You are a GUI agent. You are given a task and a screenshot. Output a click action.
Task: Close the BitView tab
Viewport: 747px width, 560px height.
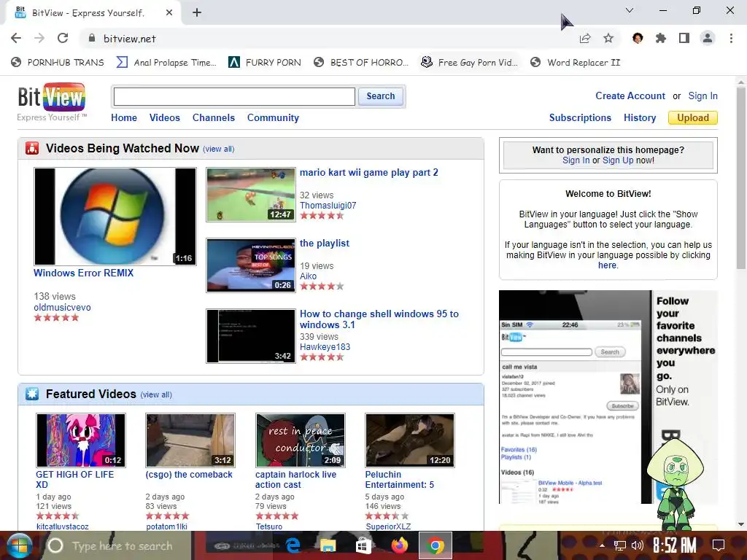click(169, 13)
